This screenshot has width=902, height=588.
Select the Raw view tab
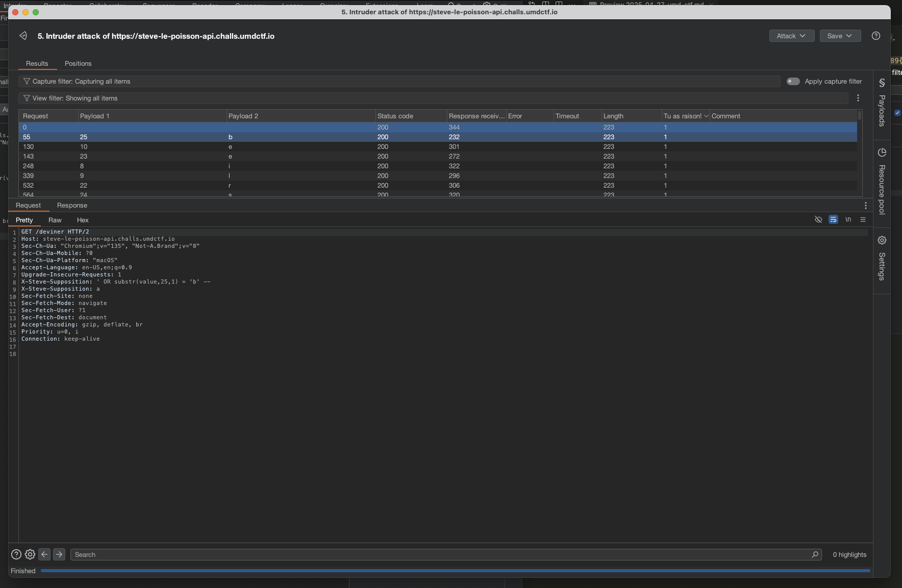[55, 220]
